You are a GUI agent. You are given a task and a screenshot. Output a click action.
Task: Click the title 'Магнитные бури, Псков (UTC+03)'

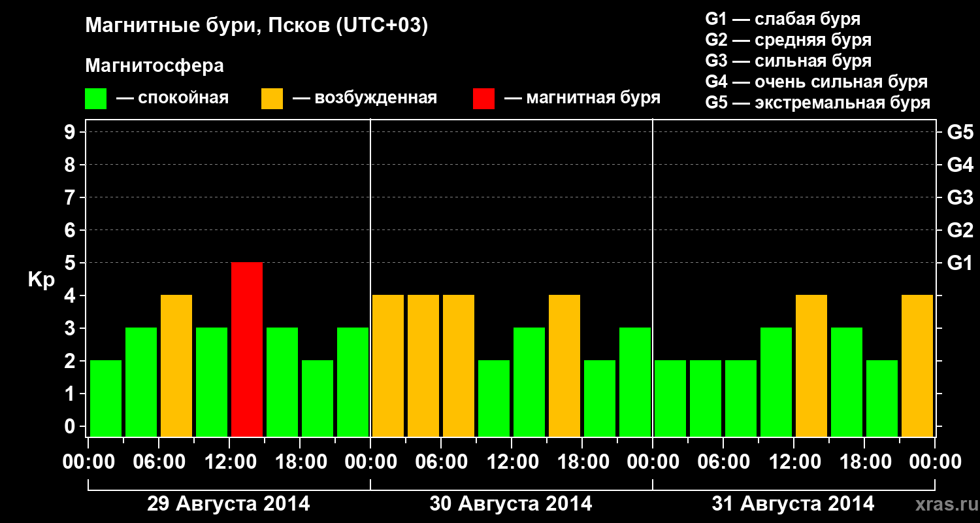(257, 26)
